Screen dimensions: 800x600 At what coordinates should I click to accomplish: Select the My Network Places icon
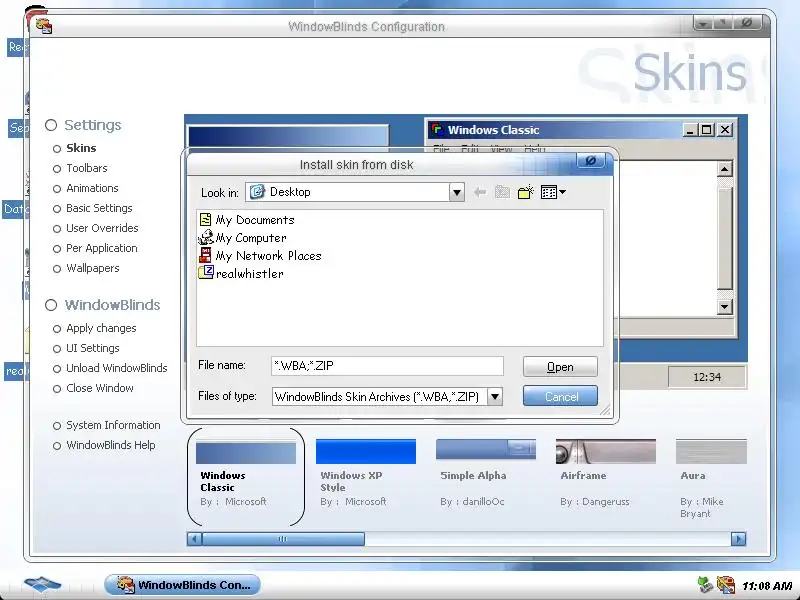pyautogui.click(x=206, y=255)
